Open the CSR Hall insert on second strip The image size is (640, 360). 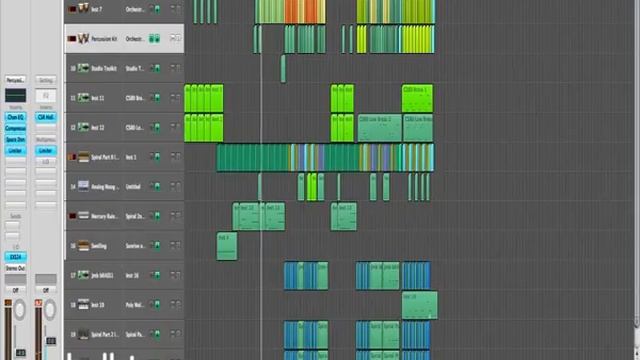pyautogui.click(x=46, y=117)
